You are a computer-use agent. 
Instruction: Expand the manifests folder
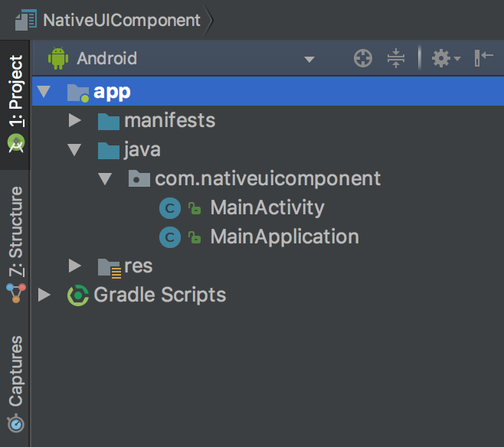pos(74,121)
